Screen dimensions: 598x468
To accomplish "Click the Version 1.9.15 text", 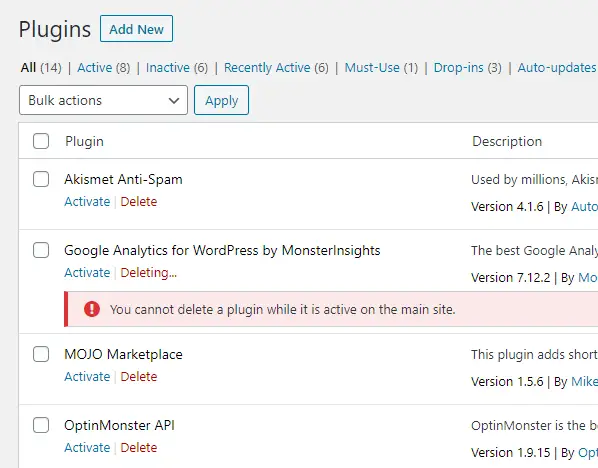I will click(510, 453).
